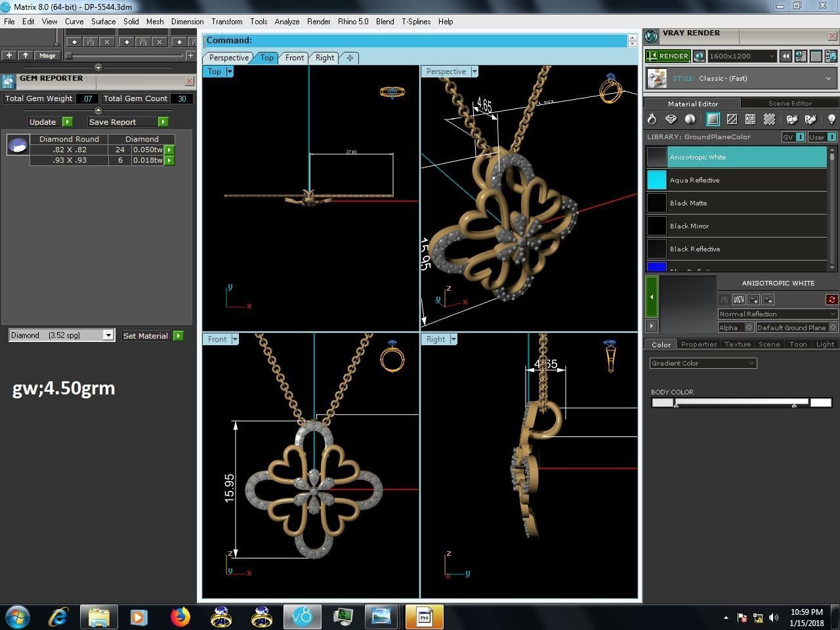Click the Mngr button

pyautogui.click(x=47, y=56)
